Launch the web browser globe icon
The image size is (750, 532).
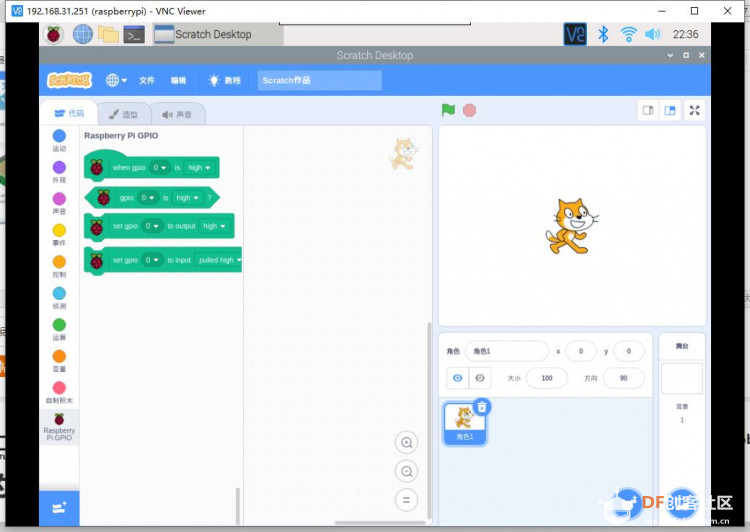[x=83, y=34]
